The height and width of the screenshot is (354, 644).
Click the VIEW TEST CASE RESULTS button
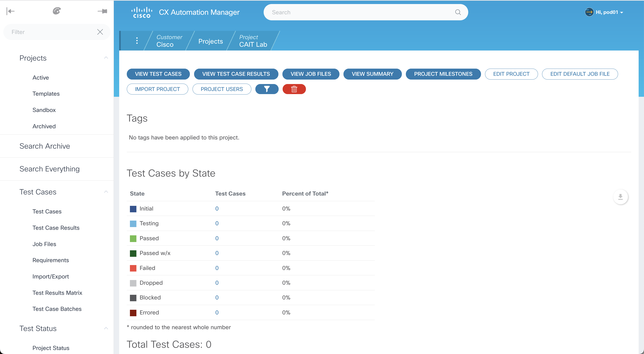236,74
